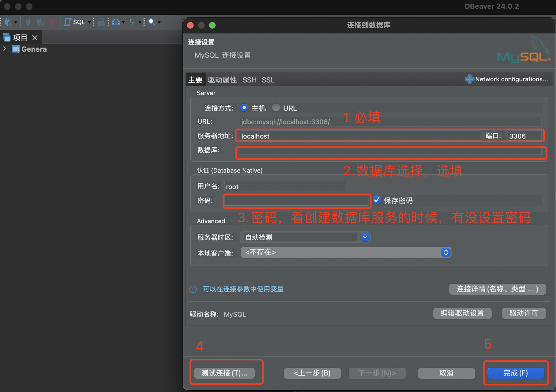556x392 pixels.
Task: Click 取消 cancel button
Action: 446,373
